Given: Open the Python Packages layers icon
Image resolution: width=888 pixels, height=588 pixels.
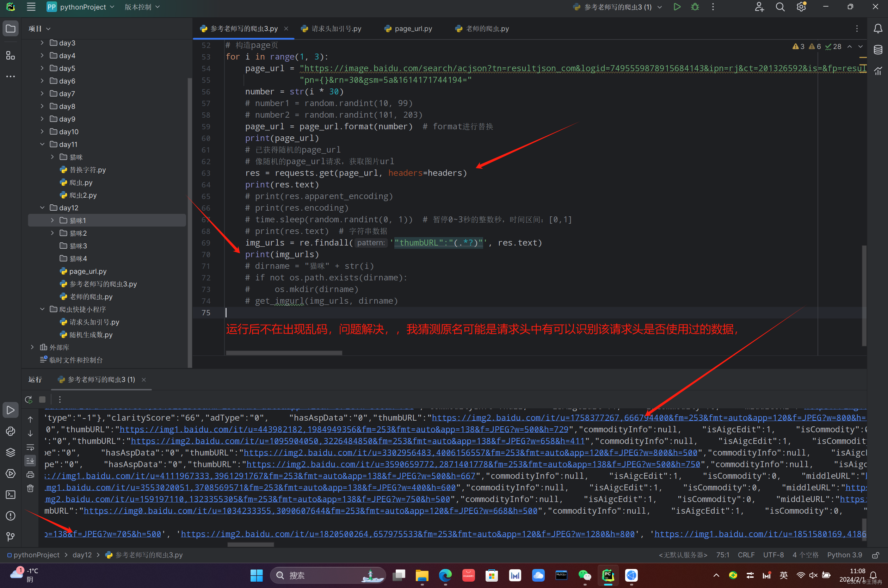Looking at the screenshot, I should pos(11,452).
